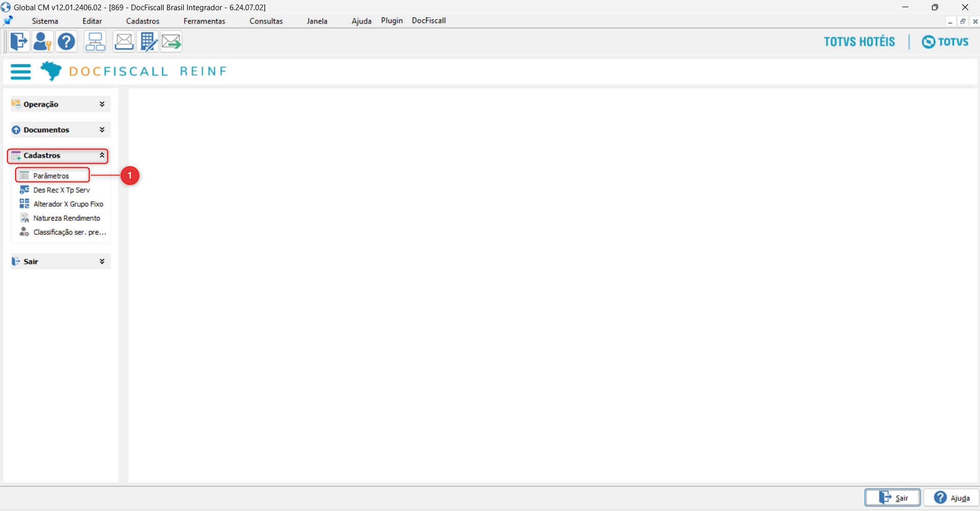Click the Documentos section header label

point(46,130)
